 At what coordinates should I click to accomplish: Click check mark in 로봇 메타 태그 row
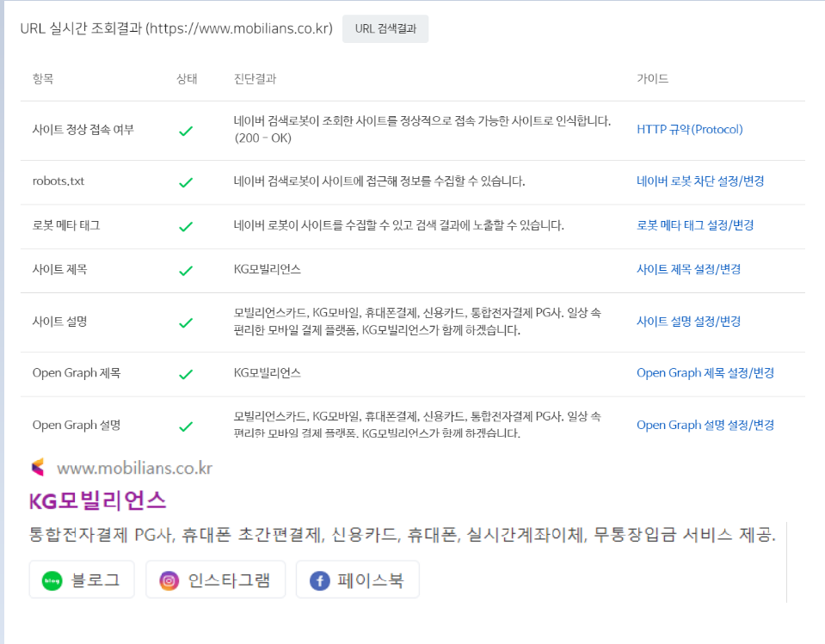[186, 227]
